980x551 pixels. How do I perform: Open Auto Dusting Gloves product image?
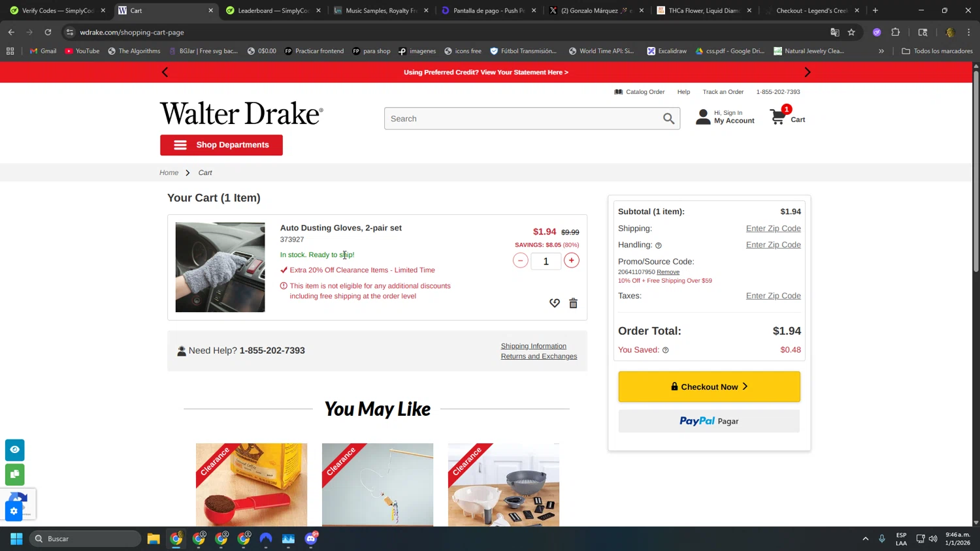coord(220,267)
